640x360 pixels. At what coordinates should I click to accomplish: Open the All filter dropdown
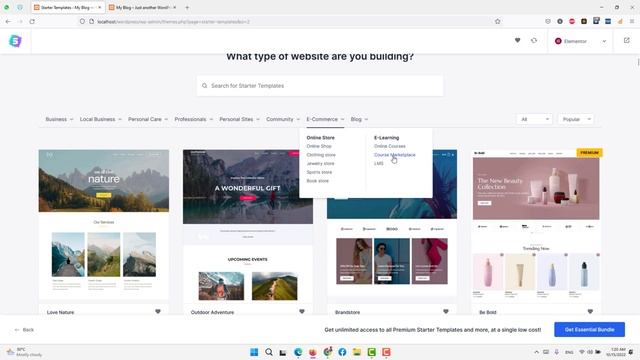point(534,119)
